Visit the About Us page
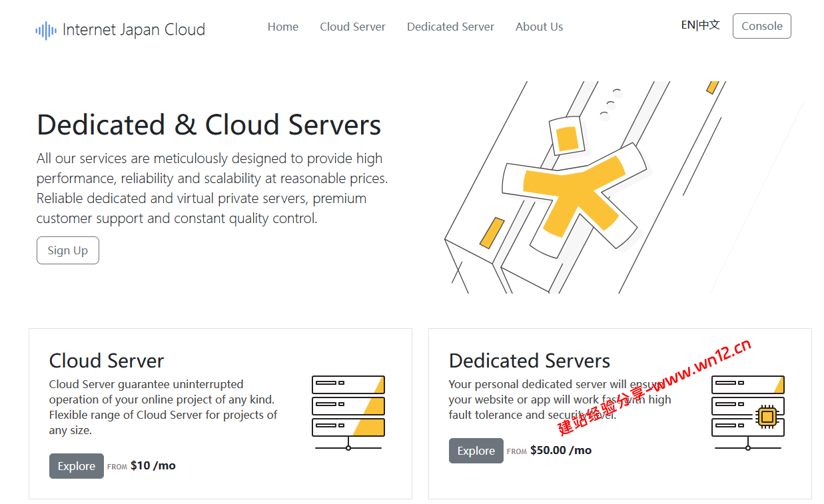 (x=539, y=27)
